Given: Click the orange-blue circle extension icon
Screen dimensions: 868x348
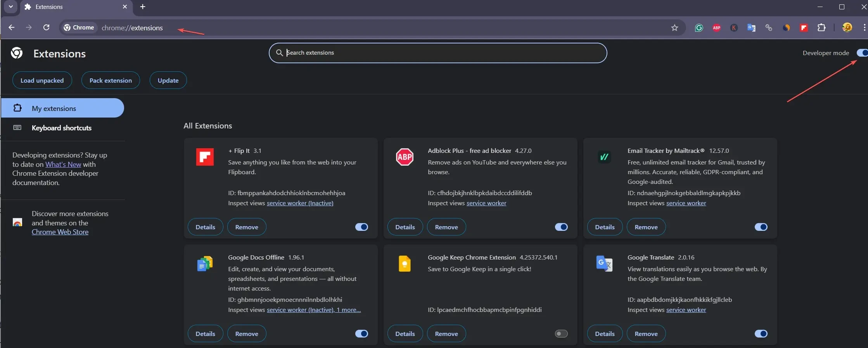Looking at the screenshot, I should (786, 28).
